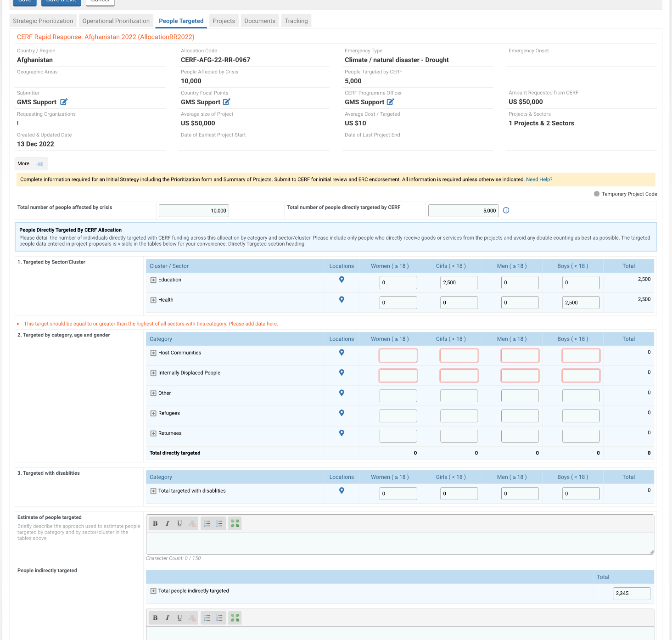This screenshot has height=640, width=672.
Task: Click the Host Communities Women input field
Action: point(398,355)
